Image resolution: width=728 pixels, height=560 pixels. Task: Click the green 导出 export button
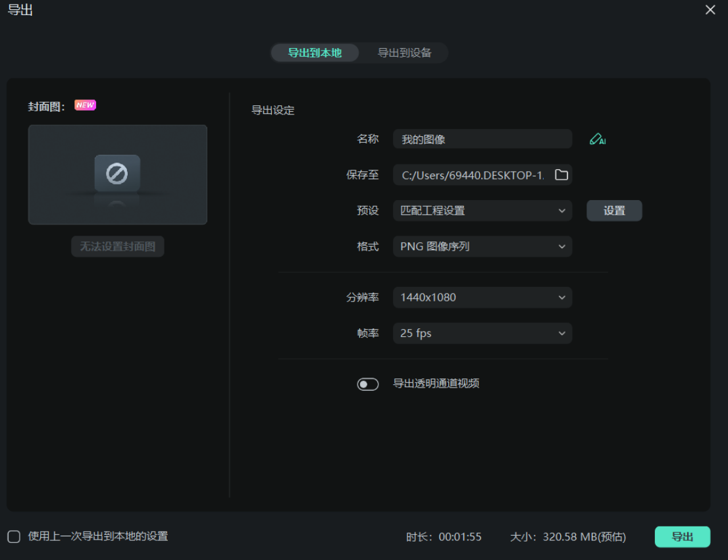click(683, 536)
